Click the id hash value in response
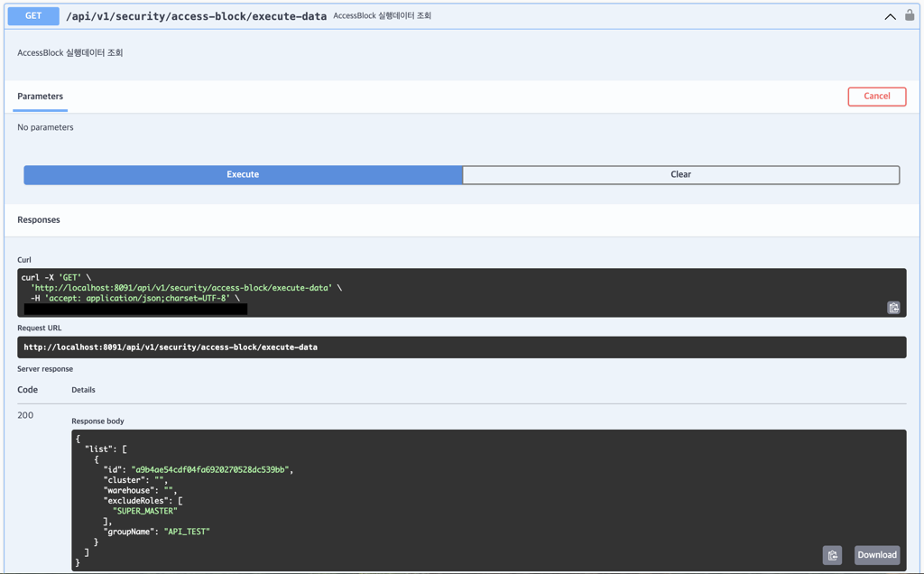The image size is (924, 574). tap(211, 469)
